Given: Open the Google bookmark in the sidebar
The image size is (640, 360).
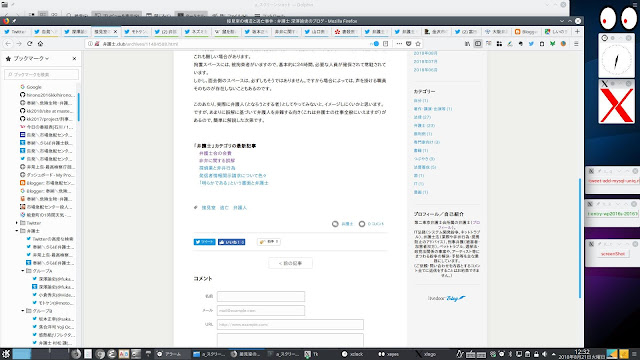Looking at the screenshot, I should click(34, 87).
